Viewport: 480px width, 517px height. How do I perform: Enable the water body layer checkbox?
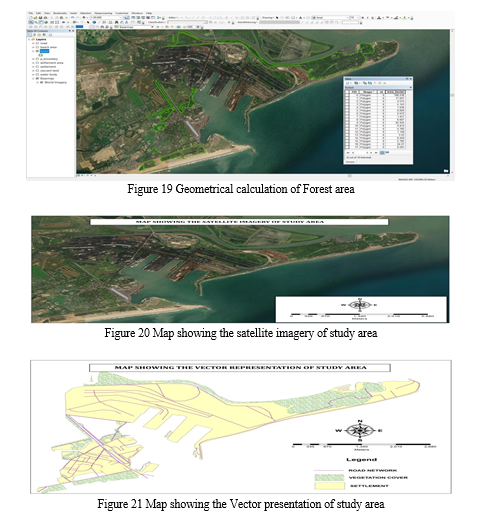coord(37,75)
